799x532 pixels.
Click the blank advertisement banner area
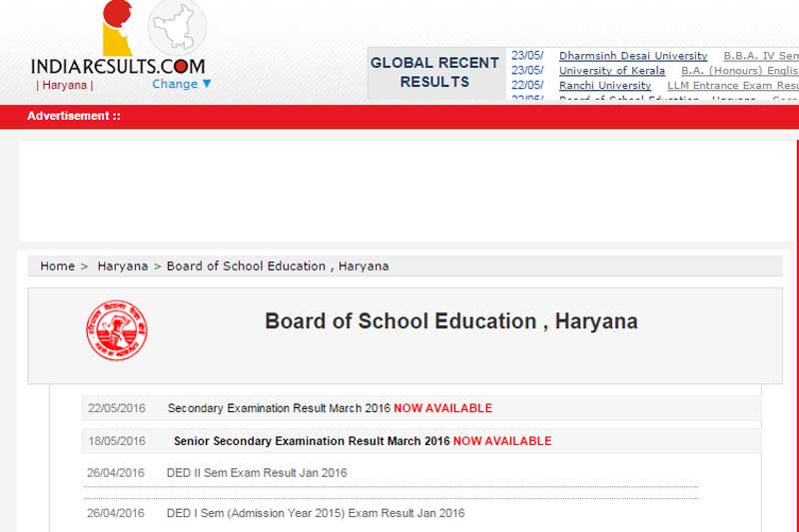399,190
